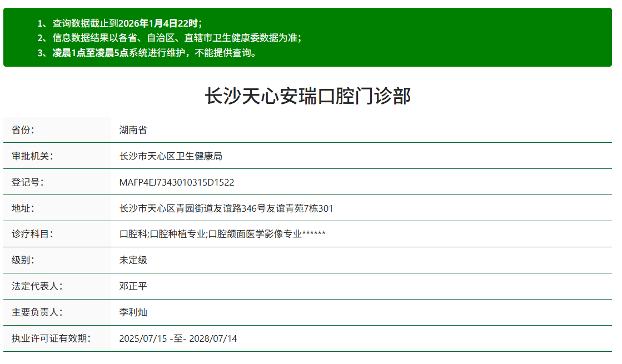The height and width of the screenshot is (364, 622).
Task: Click the license validity dates 2025/07/15 至 2028/07/14
Action: 178,339
